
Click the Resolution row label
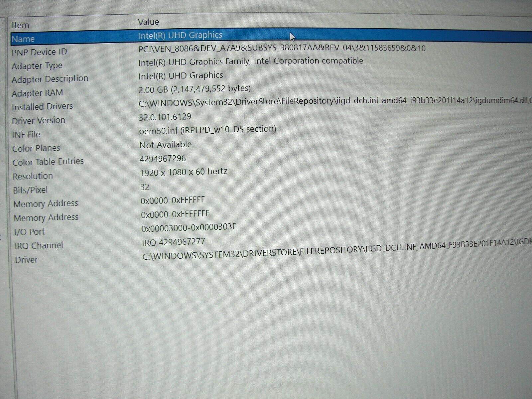[x=33, y=176]
